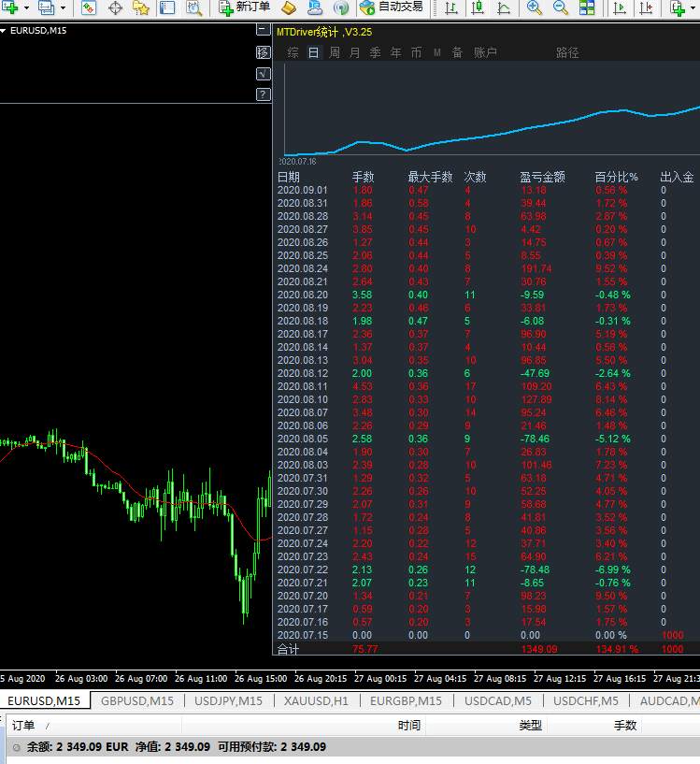700x764 pixels.
Task: Switch to GBPUSD,M15 chart tab
Action: click(x=136, y=700)
